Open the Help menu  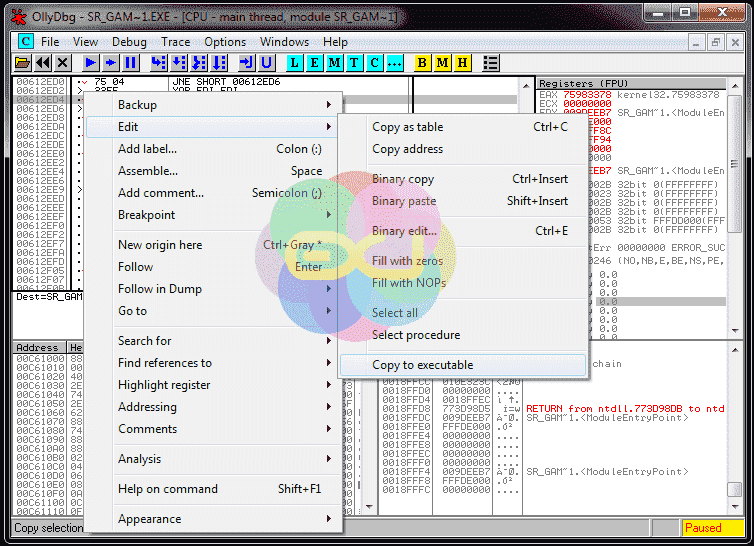[x=335, y=42]
